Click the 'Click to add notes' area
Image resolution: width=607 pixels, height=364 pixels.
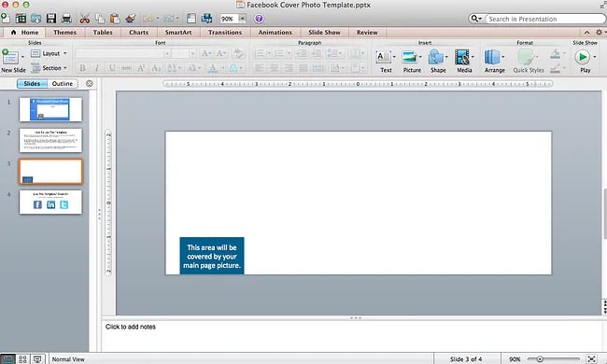pyautogui.click(x=351, y=336)
